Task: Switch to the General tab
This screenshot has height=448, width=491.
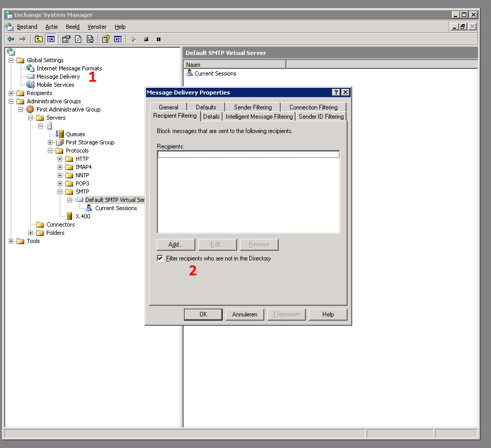Action: (169, 107)
